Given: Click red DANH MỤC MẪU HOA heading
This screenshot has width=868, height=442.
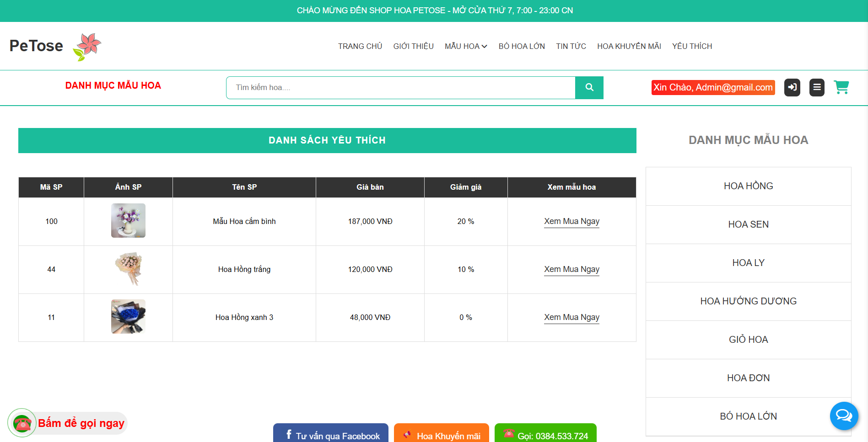Looking at the screenshot, I should 113,85.
